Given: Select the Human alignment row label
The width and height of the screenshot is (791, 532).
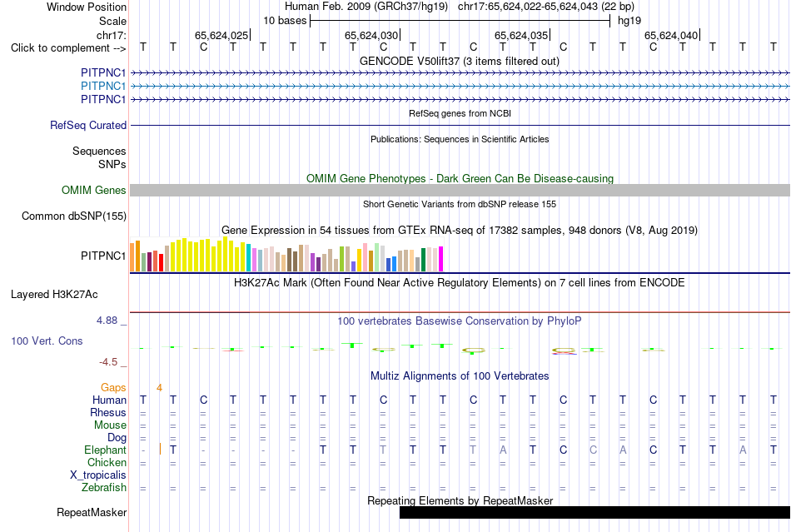Looking at the screenshot, I should pos(109,400).
